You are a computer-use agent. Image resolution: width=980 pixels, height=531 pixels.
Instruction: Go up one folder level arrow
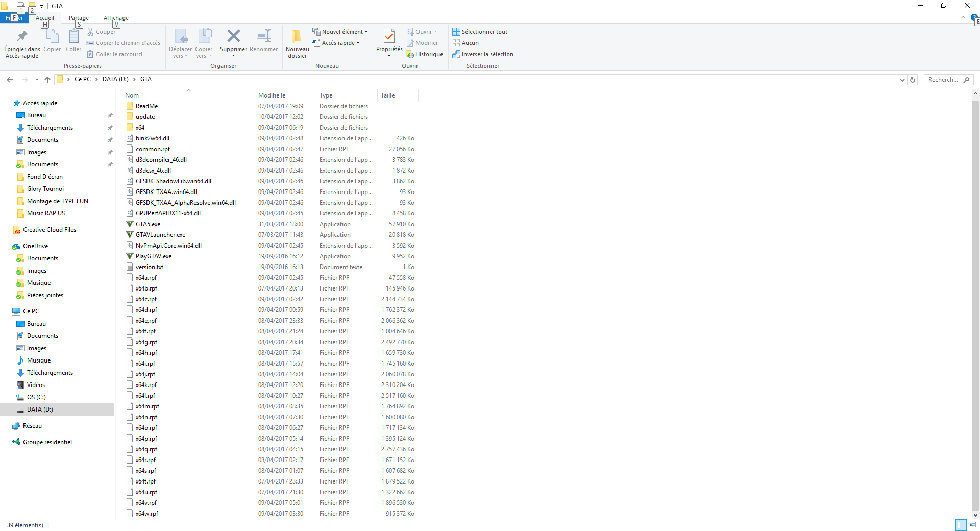(x=47, y=80)
